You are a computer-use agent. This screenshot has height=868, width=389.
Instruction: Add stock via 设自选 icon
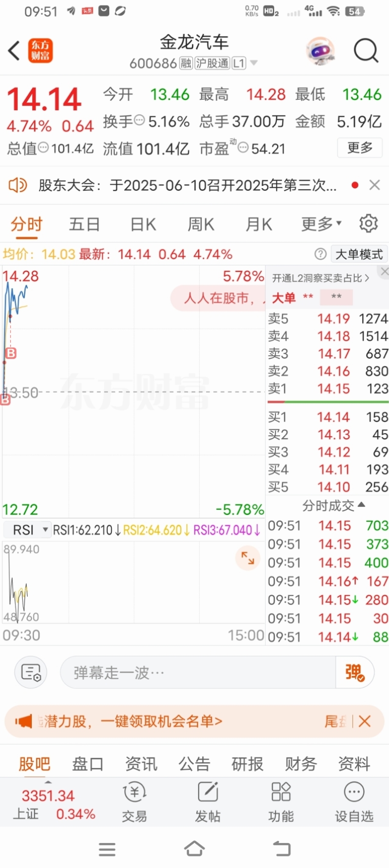coord(354,801)
